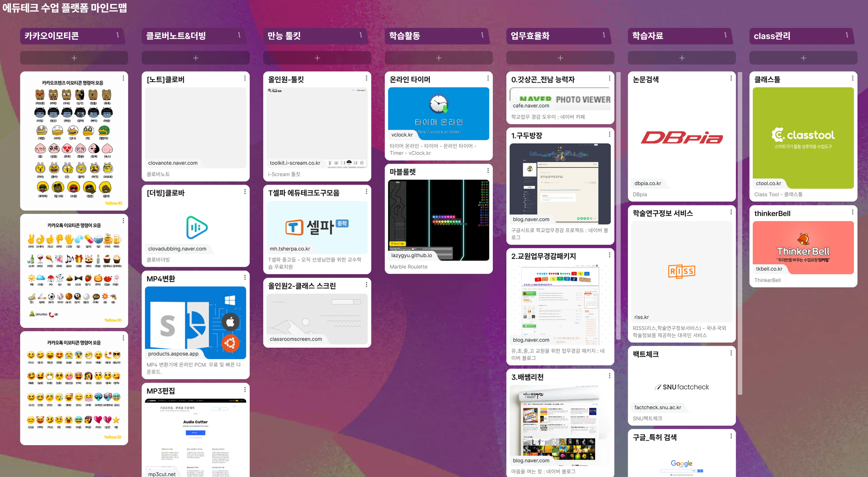Open more menu on 팩트체크 card

tap(731, 353)
